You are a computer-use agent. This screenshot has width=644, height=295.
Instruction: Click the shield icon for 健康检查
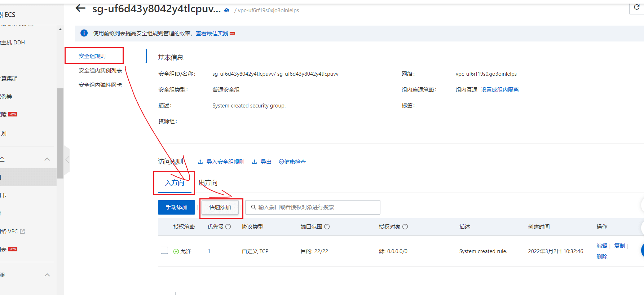[x=281, y=162]
